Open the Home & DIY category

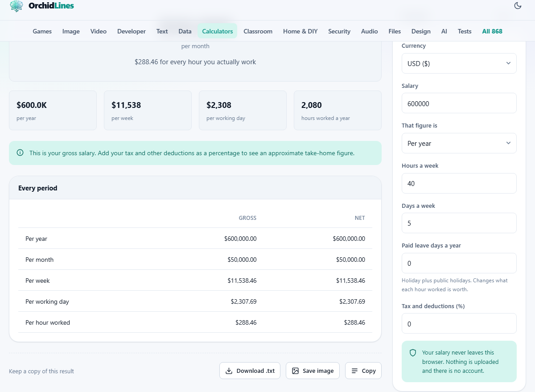300,31
